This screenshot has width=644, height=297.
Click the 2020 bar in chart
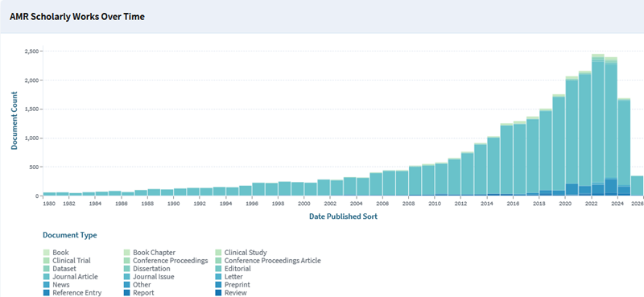point(572,136)
